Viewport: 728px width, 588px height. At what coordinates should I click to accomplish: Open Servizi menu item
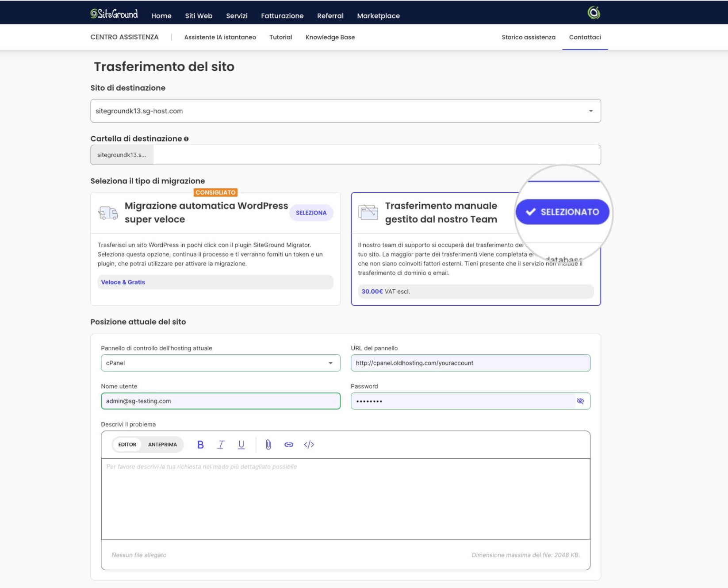(x=237, y=15)
